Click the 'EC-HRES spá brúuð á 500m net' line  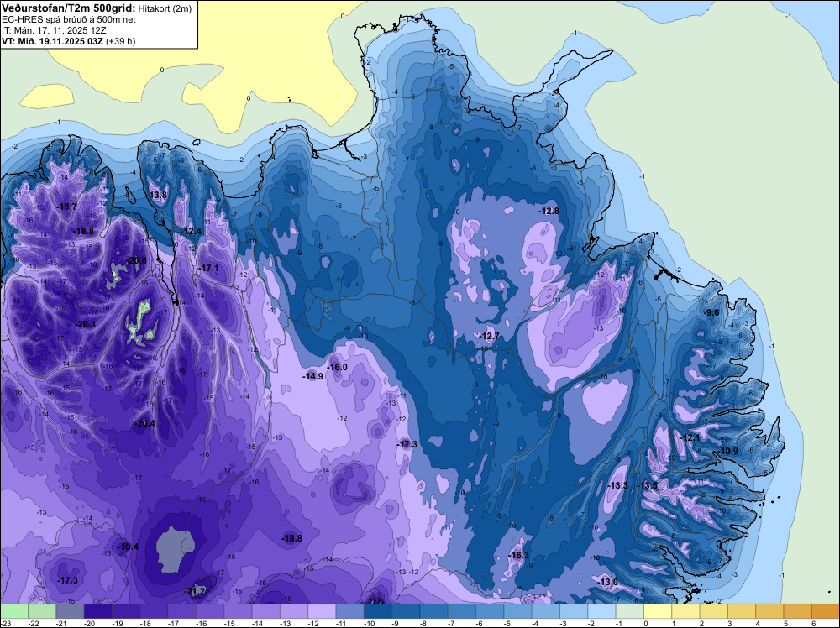click(68, 19)
